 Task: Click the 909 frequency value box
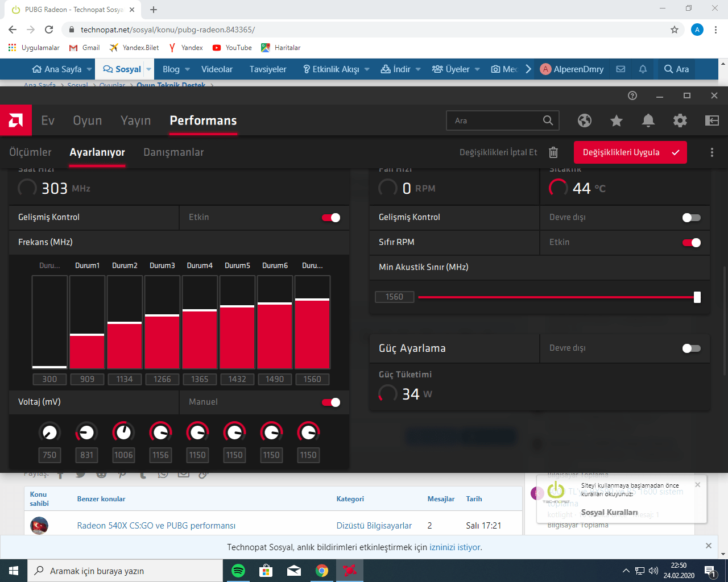click(x=87, y=379)
